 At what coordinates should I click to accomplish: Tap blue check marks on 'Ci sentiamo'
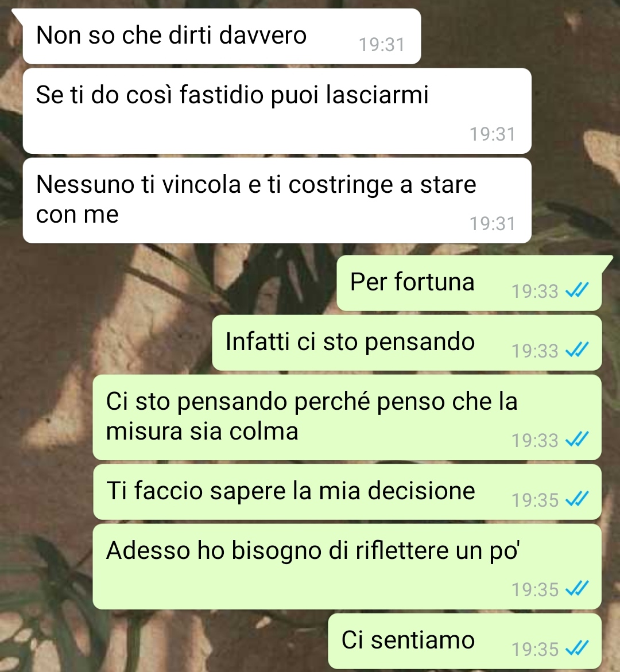click(x=577, y=648)
